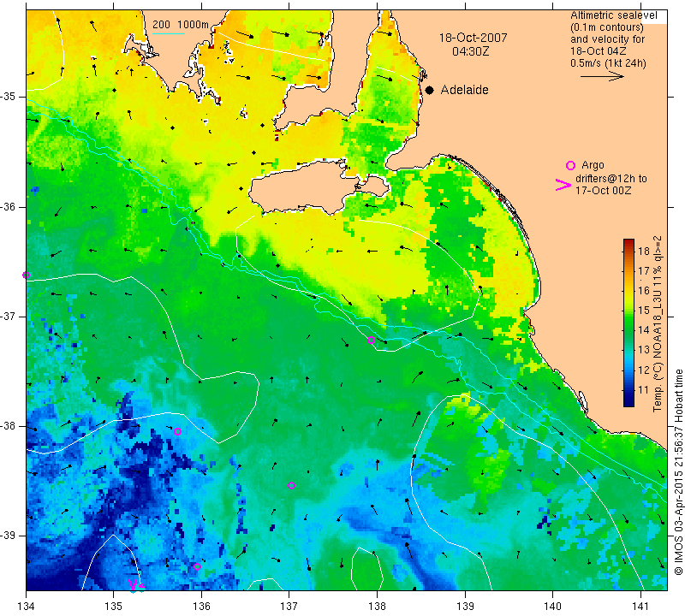Click the temperature color bar
Screen dimensions: 685x616
[x=628, y=323]
